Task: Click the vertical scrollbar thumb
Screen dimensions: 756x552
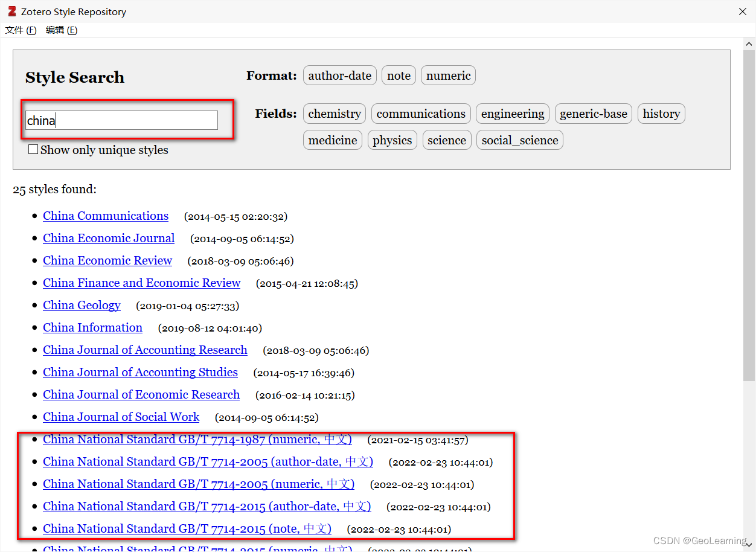Action: pos(749,216)
